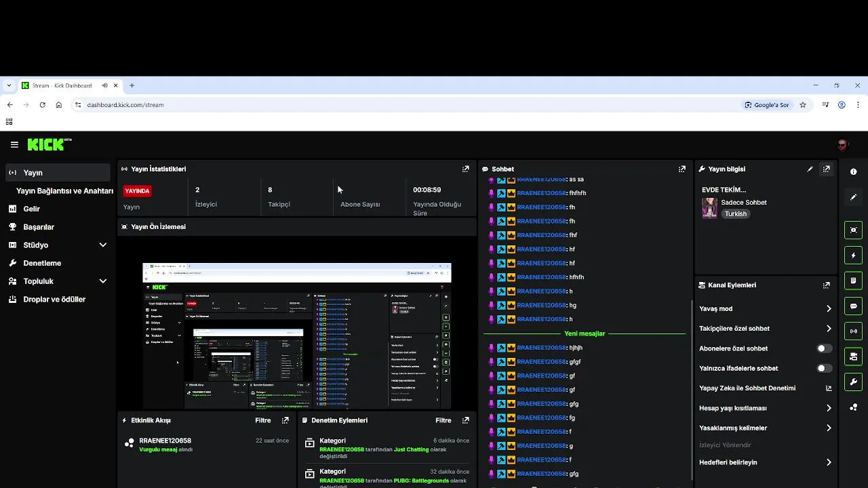The width and height of the screenshot is (868, 488).
Task: Toggle the stream preview widget icon
Action: (x=853, y=230)
